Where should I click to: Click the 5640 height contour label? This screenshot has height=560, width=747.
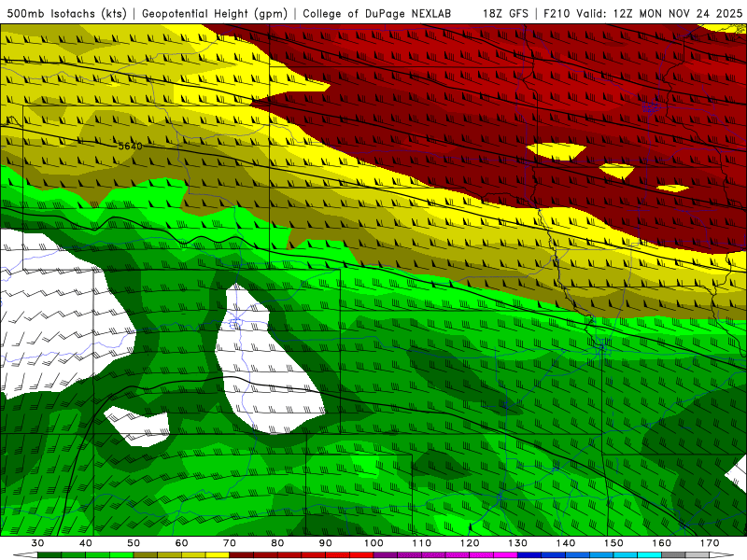point(130,146)
